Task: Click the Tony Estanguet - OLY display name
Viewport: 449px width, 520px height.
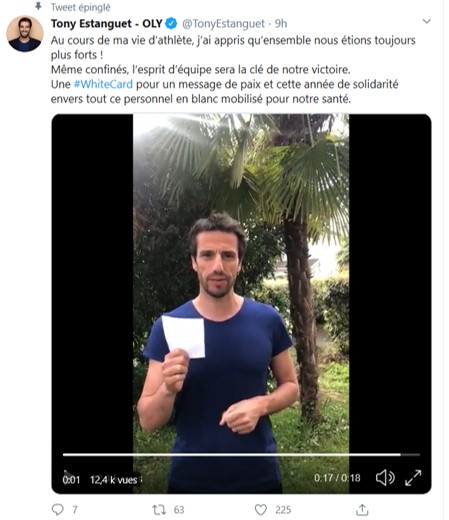Action: click(x=106, y=23)
